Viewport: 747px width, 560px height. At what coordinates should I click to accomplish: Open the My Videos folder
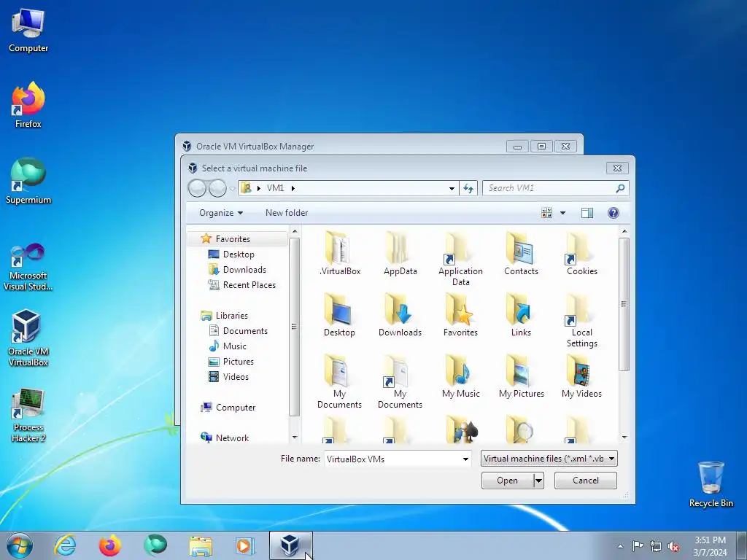click(581, 376)
